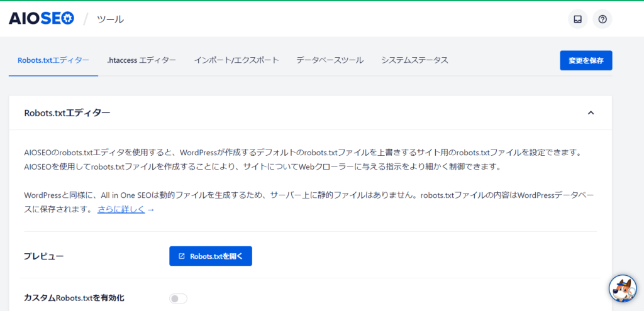644x311 pixels.
Task: Click the Robots.txtエディター card header title
Action: [x=67, y=113]
